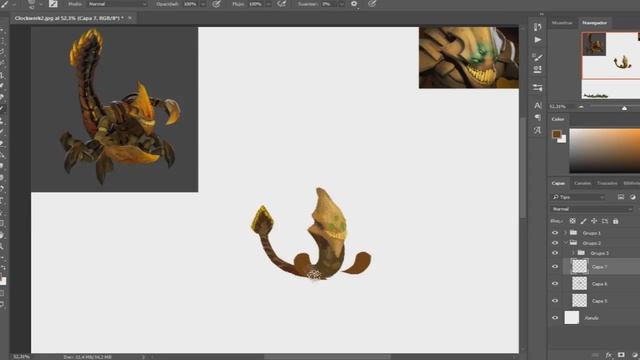Enable airbrush build-up icon
Viewport: 640px width, 360px height.
point(281,4)
